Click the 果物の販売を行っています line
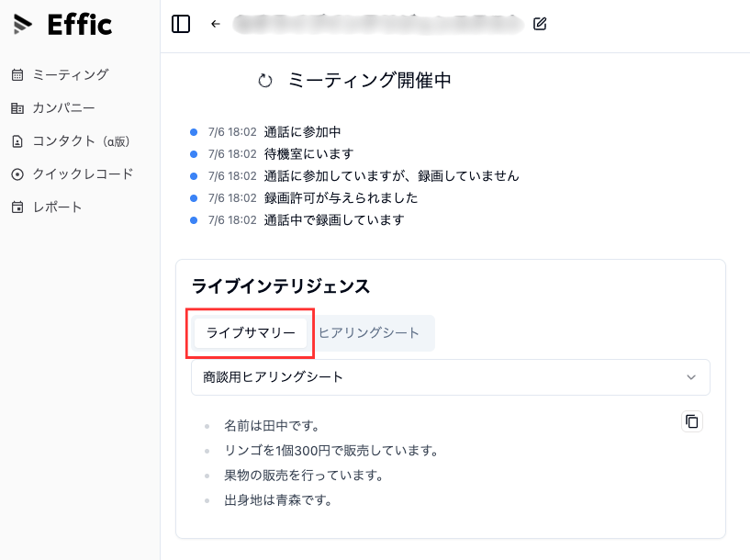The width and height of the screenshot is (750, 560). (x=304, y=476)
